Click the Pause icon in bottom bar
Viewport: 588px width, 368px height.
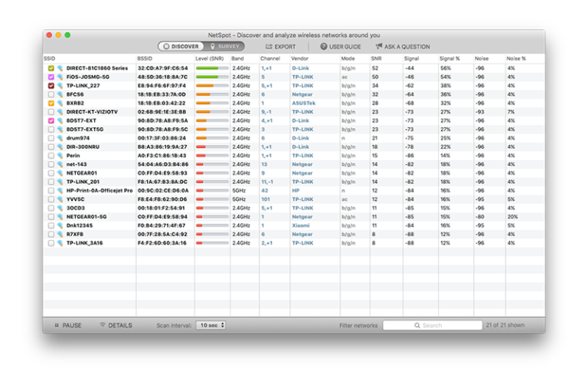(57, 325)
